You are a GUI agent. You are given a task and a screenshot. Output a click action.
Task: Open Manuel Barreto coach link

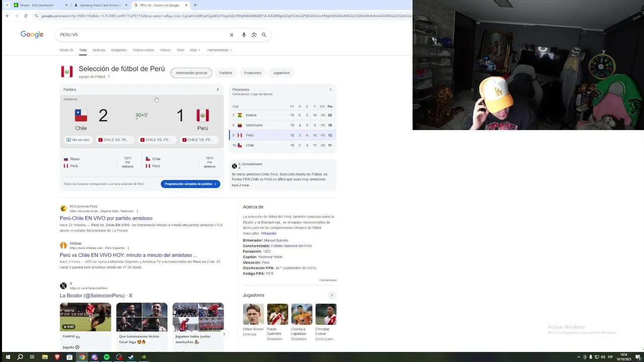[276, 240]
